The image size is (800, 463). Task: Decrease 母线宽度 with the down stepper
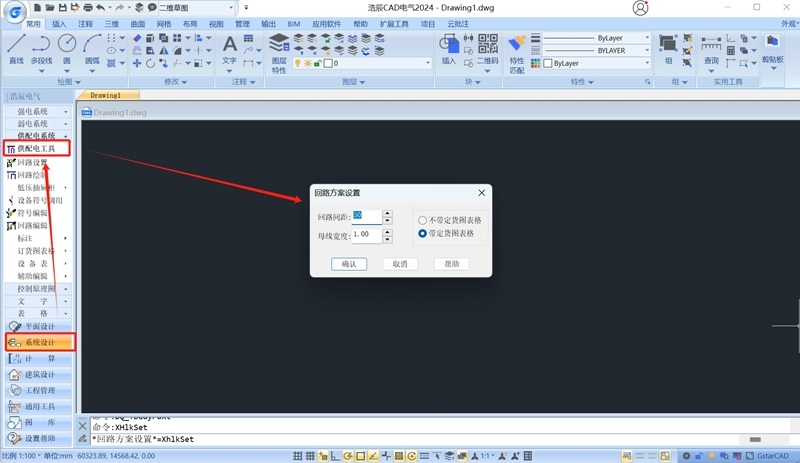388,239
